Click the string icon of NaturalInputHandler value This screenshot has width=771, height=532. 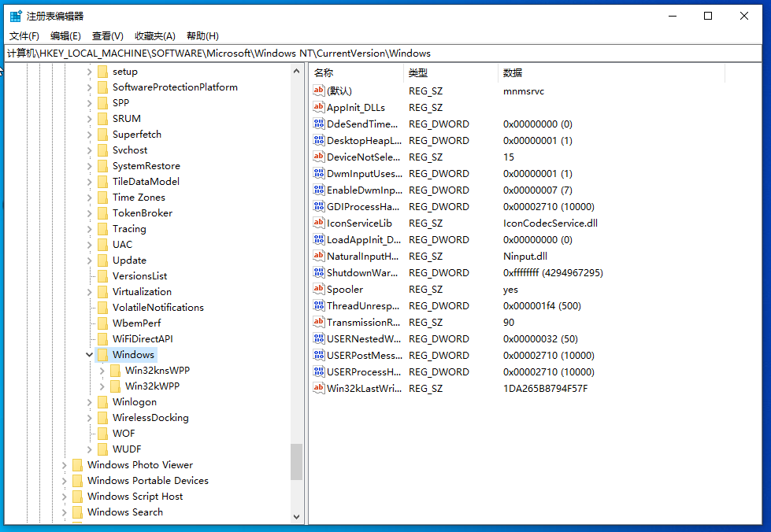point(319,256)
